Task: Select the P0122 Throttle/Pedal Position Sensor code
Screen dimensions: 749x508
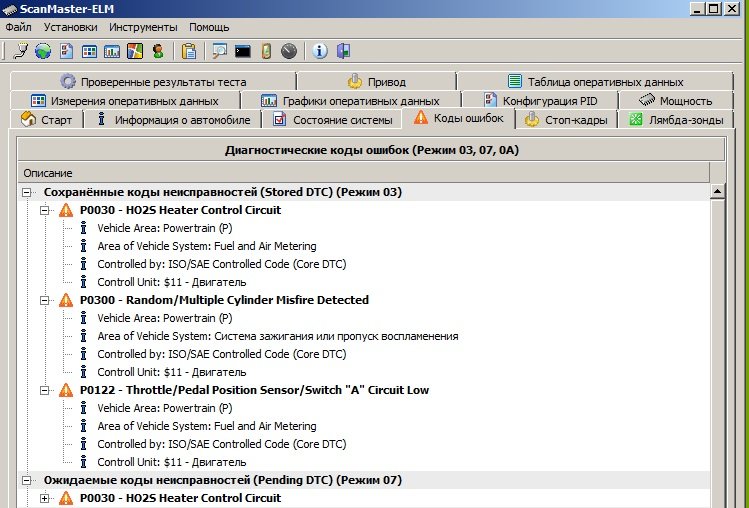Action: 254,390
